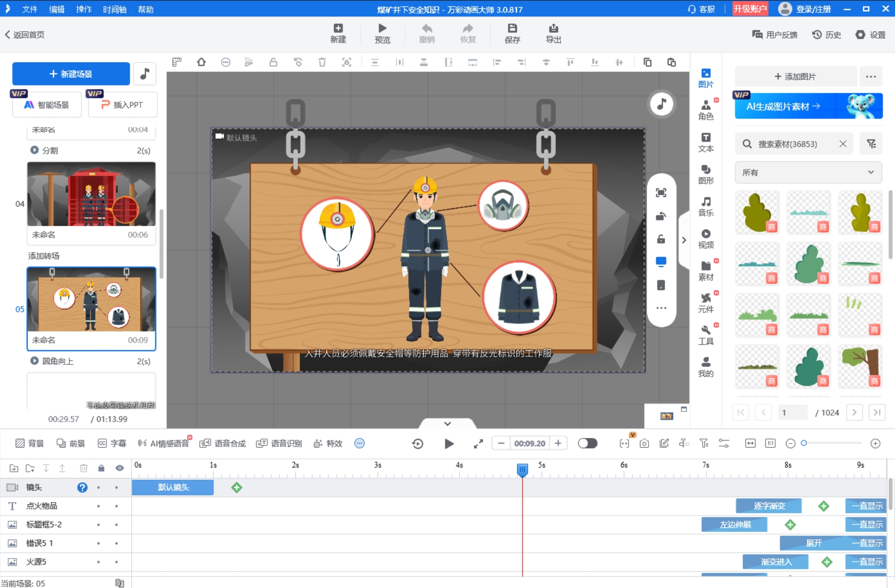Screen dimensions: 895x588
Task: Toggle display mode monitor icon on canvas sidebar
Action: [x=661, y=262]
